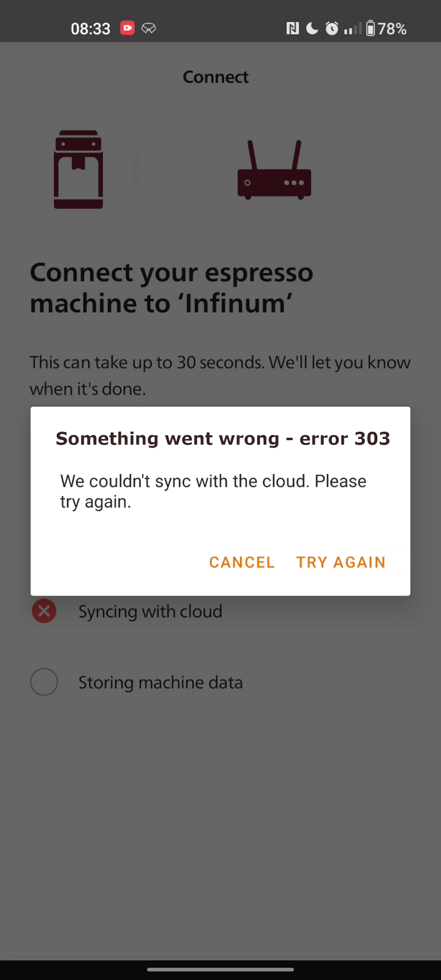
Task: Tap the screen recorder status icon
Action: pyautogui.click(x=127, y=28)
